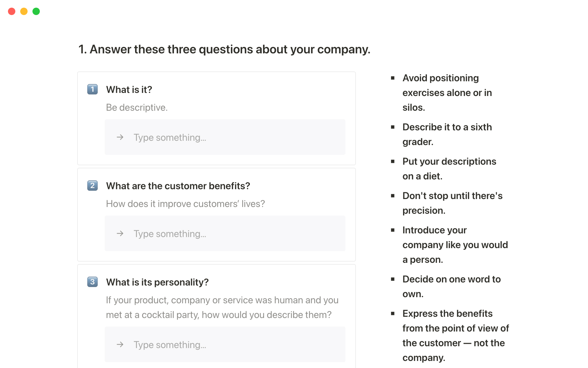Click the yellow minimize window button
Screen dimensions: 588x368
(24, 11)
